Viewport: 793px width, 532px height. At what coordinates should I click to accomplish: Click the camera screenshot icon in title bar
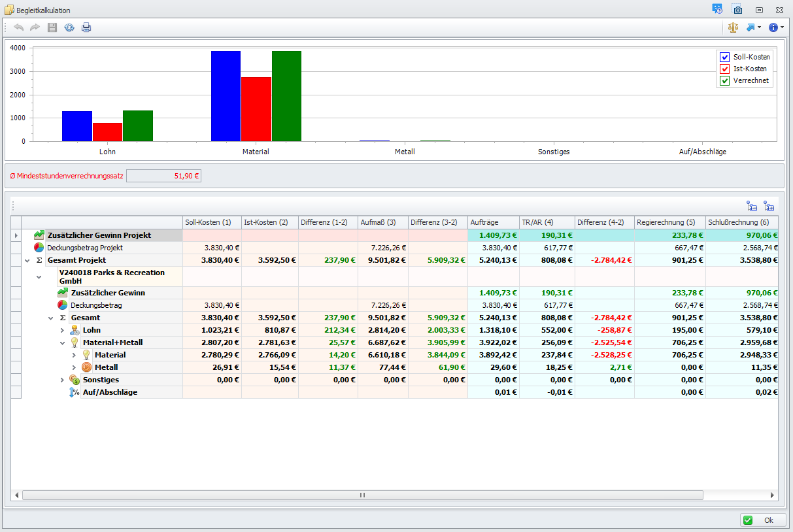[x=737, y=10]
